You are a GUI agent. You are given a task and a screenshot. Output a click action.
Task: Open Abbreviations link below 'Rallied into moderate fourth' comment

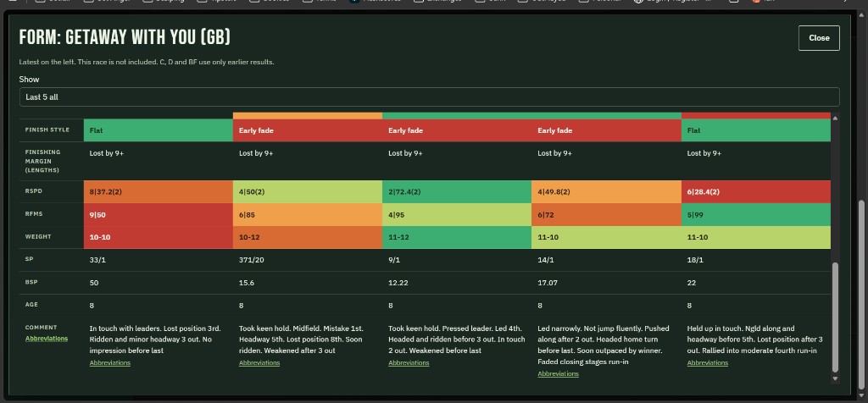(708, 363)
